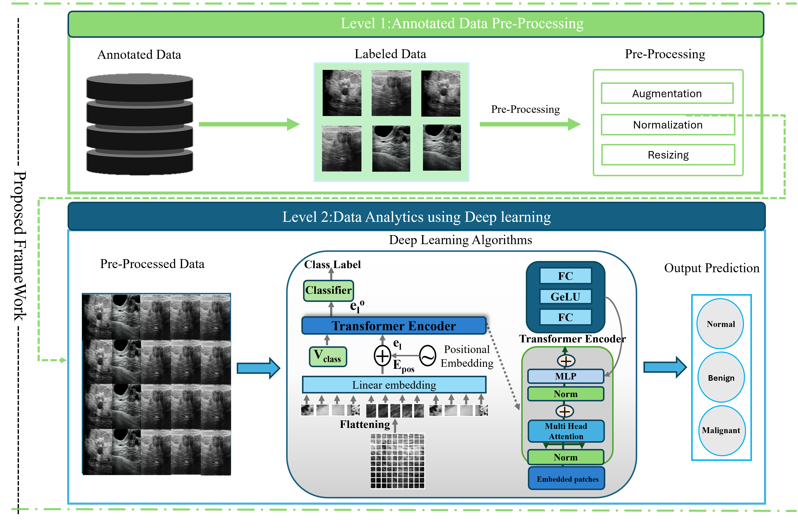This screenshot has width=798, height=532.
Task: Click the MLP block
Action: [565, 376]
